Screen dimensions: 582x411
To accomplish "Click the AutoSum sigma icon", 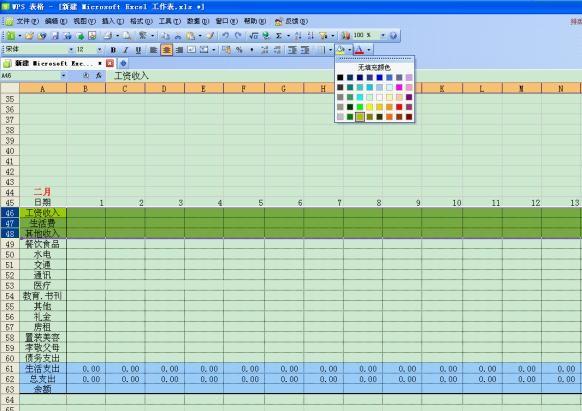I will [x=278, y=36].
